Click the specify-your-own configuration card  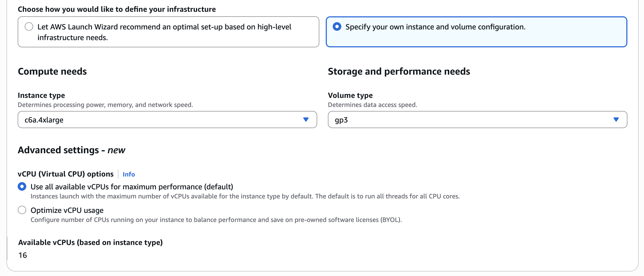476,32
